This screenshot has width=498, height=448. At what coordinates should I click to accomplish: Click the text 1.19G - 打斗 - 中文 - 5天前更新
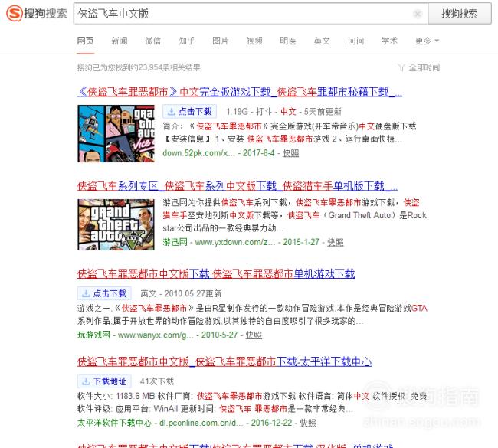coord(283,112)
